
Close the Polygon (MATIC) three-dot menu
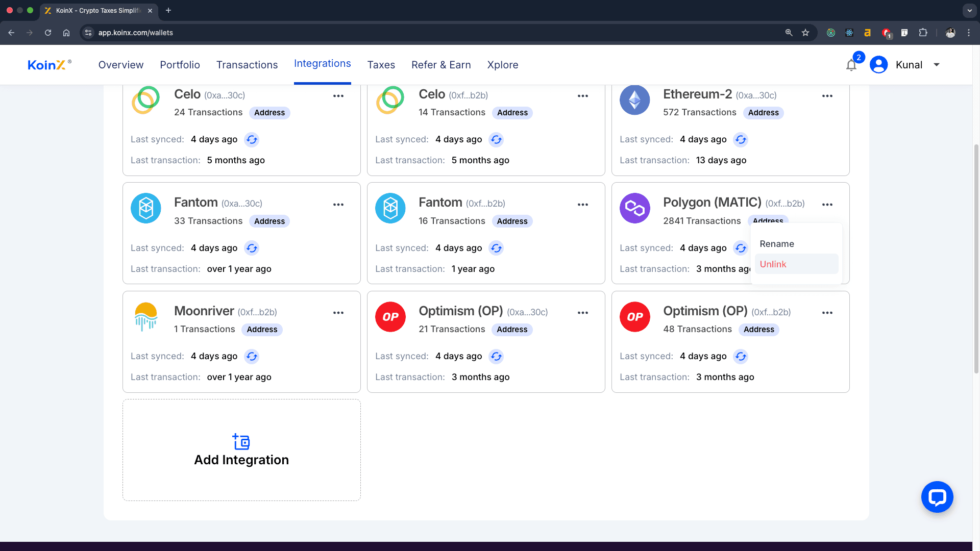click(x=827, y=205)
